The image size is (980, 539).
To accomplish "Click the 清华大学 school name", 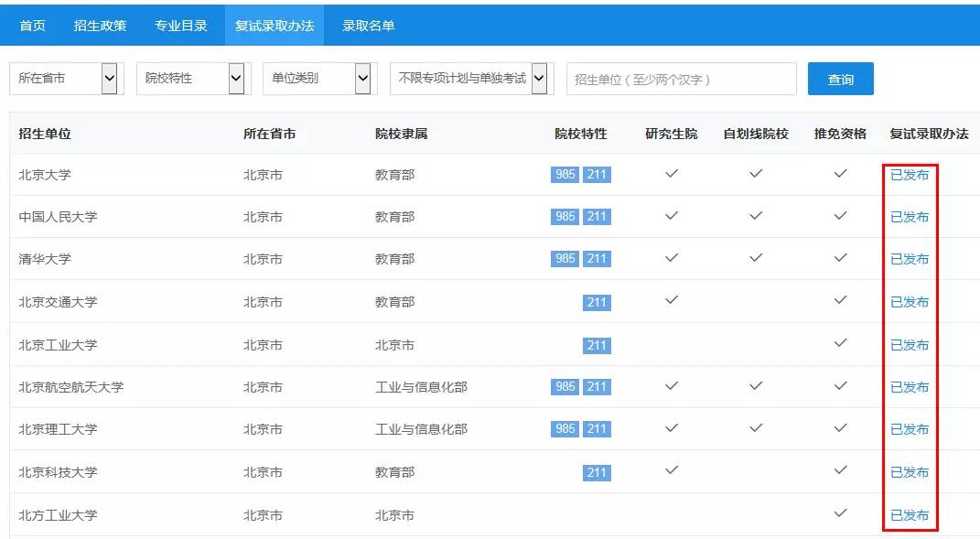I will [x=45, y=259].
